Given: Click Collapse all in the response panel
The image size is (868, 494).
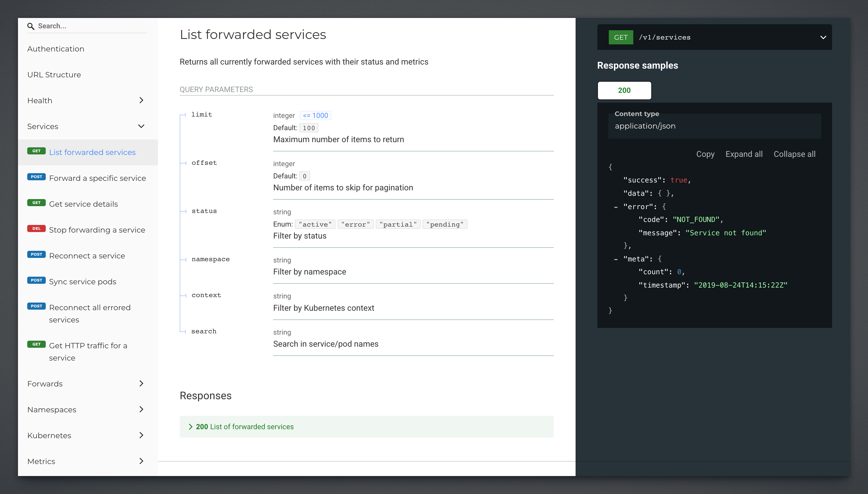Looking at the screenshot, I should [794, 154].
